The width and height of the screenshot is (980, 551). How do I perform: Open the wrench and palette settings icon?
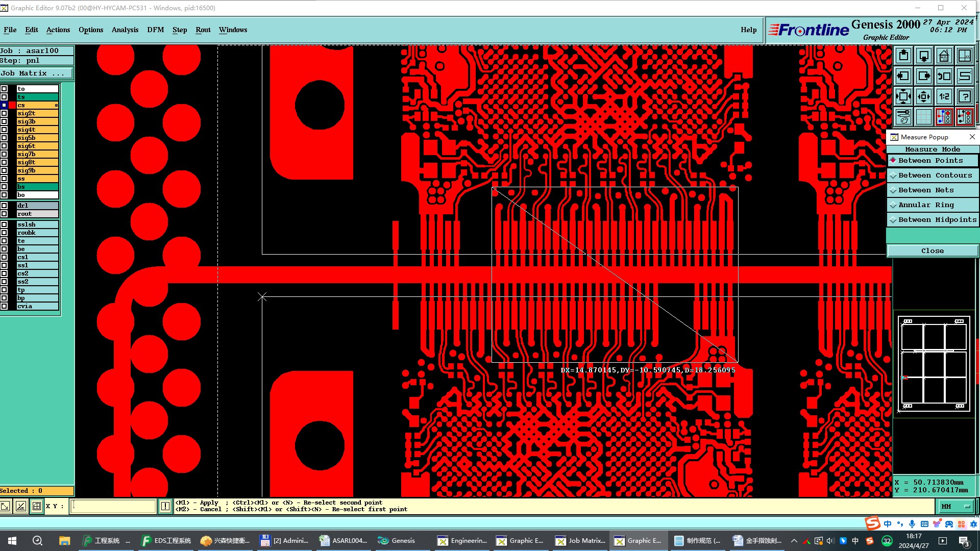(903, 117)
